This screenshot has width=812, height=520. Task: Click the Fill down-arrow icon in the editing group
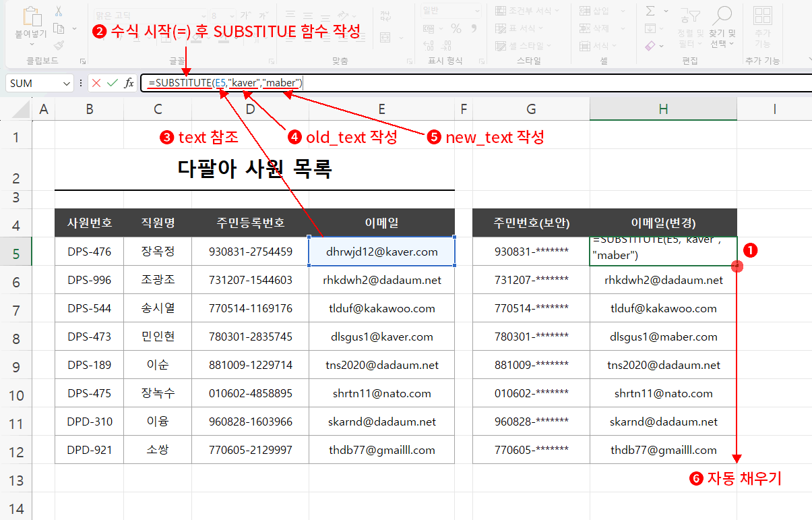point(650,28)
